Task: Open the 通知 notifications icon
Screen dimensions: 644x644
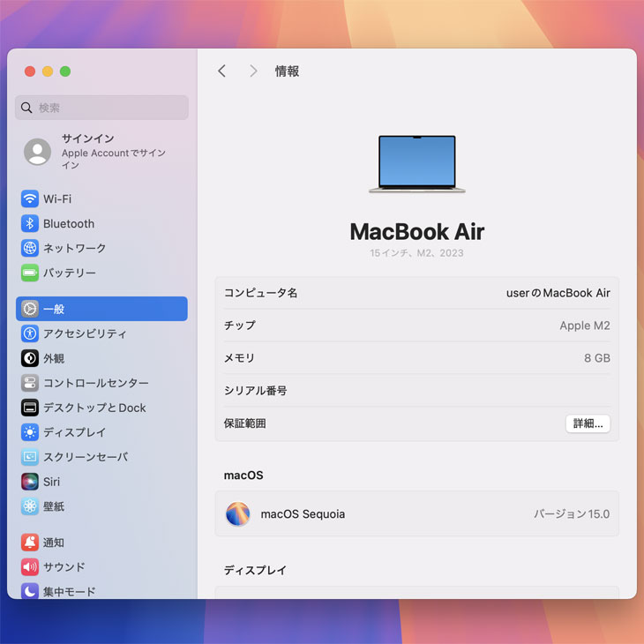Action: pos(30,543)
